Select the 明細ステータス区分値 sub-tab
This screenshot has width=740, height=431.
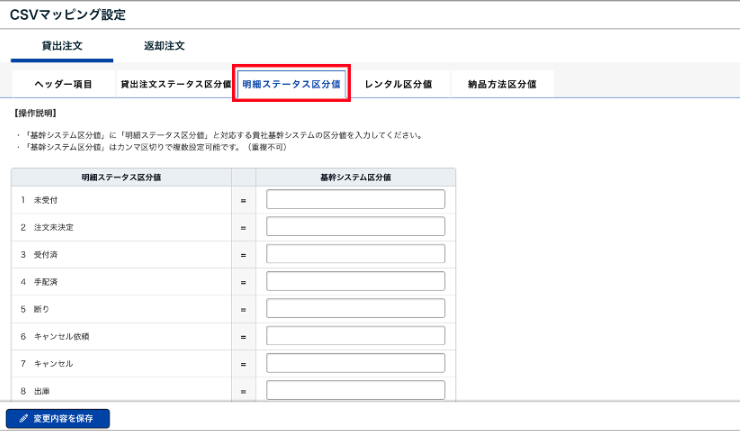pos(292,84)
